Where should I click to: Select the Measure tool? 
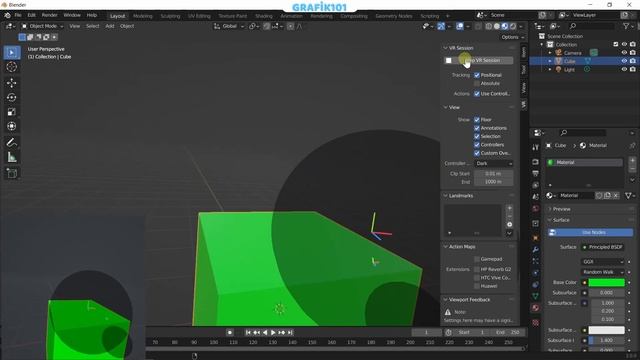(x=11, y=157)
